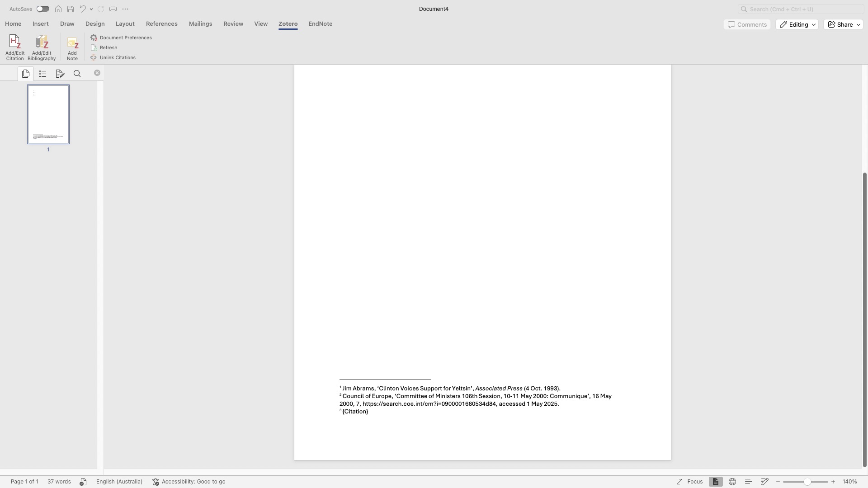Click the Zotero Add Note icon
The width and height of the screenshot is (868, 488).
[x=72, y=44]
